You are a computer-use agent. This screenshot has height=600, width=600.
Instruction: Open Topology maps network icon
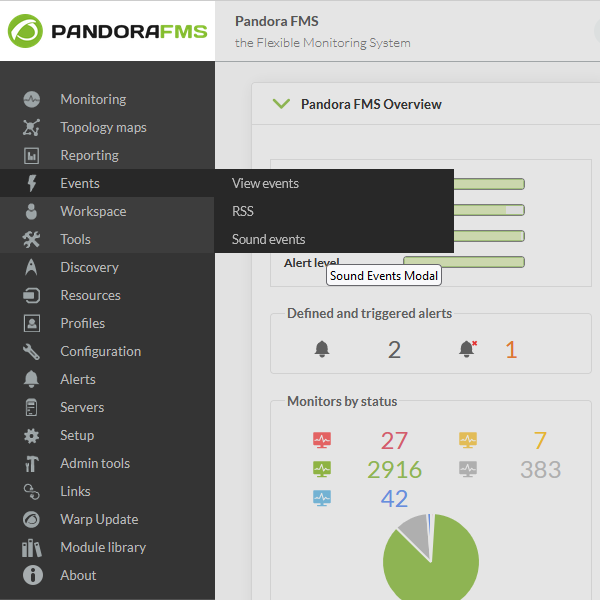tap(31, 127)
